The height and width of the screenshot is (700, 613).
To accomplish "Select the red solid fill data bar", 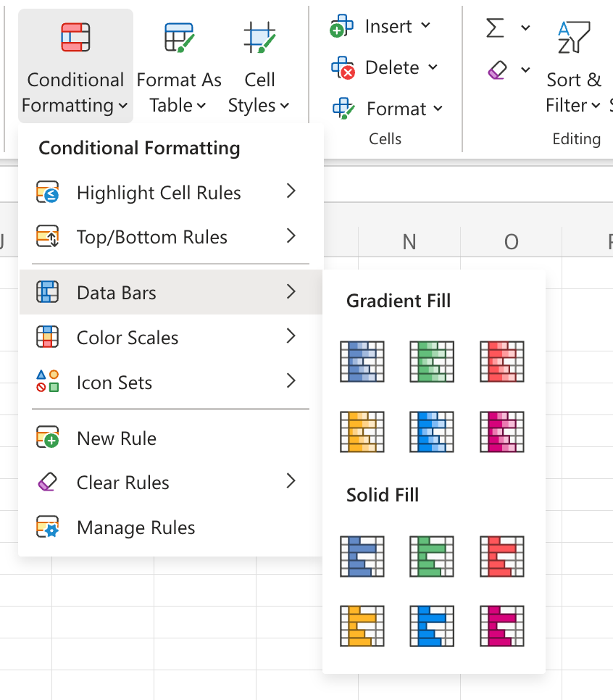I will [501, 556].
